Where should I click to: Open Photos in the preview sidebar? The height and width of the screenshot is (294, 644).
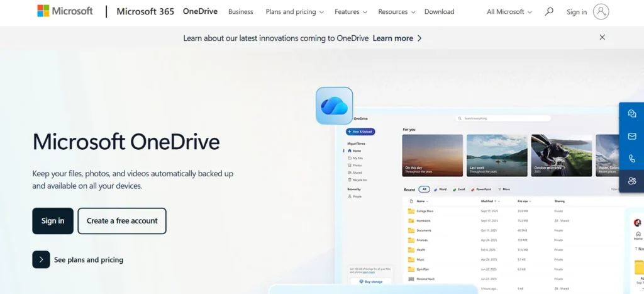355,166
